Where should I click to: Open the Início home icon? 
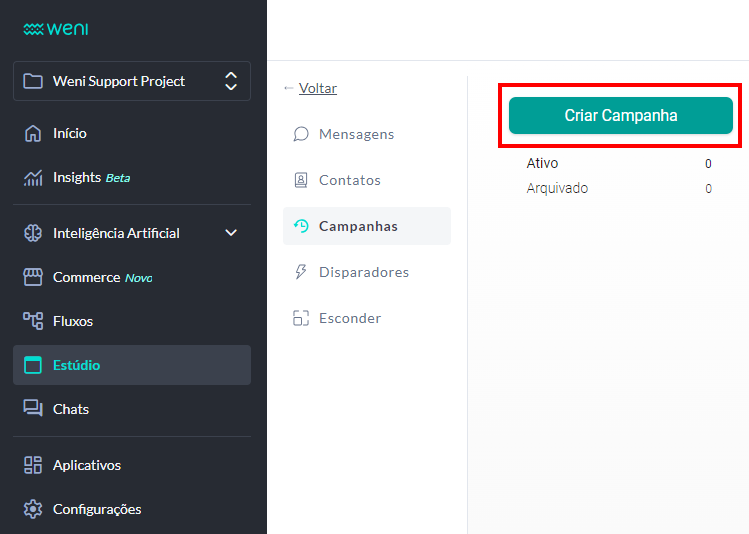click(x=33, y=133)
